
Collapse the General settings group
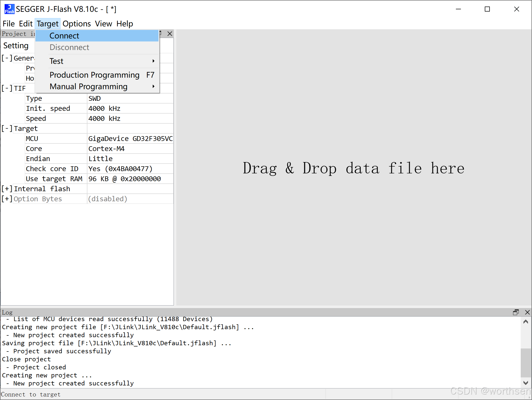7,58
